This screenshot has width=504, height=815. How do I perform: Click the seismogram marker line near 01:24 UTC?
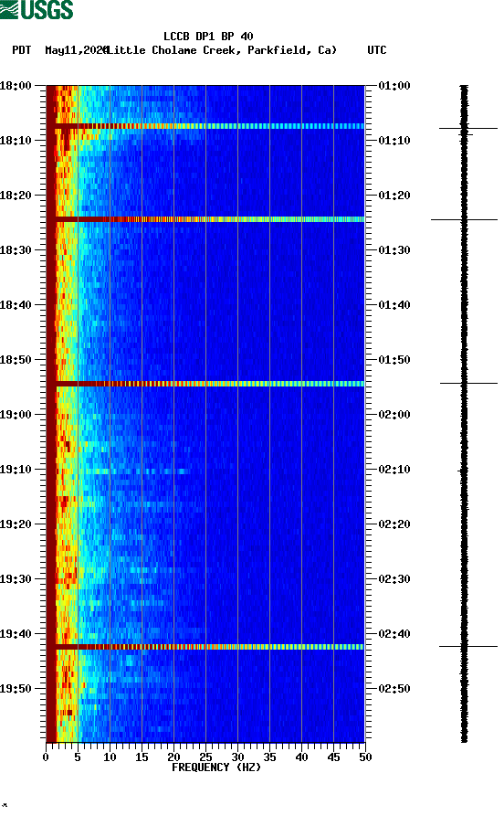point(464,220)
